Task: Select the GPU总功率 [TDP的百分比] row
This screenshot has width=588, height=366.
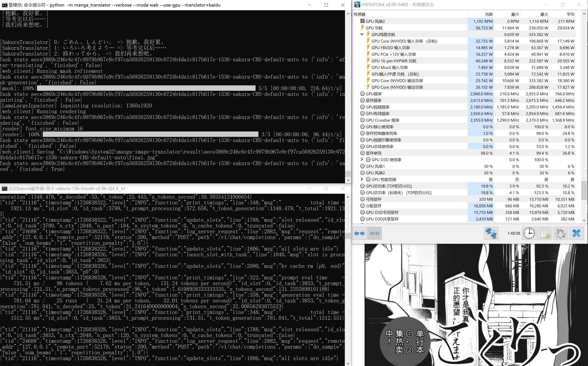Action: [x=464, y=186]
